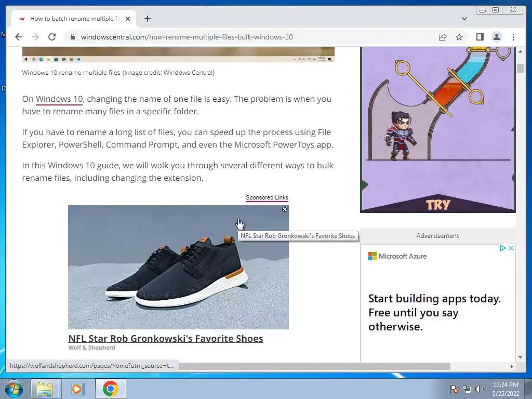The width and height of the screenshot is (532, 399).
Task: Share this page using share icon
Action: (443, 37)
